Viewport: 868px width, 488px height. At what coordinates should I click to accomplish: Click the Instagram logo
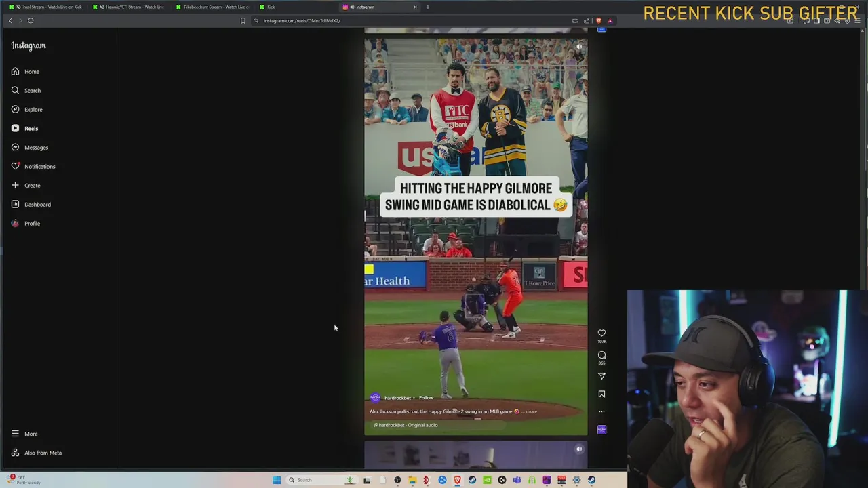tap(28, 45)
